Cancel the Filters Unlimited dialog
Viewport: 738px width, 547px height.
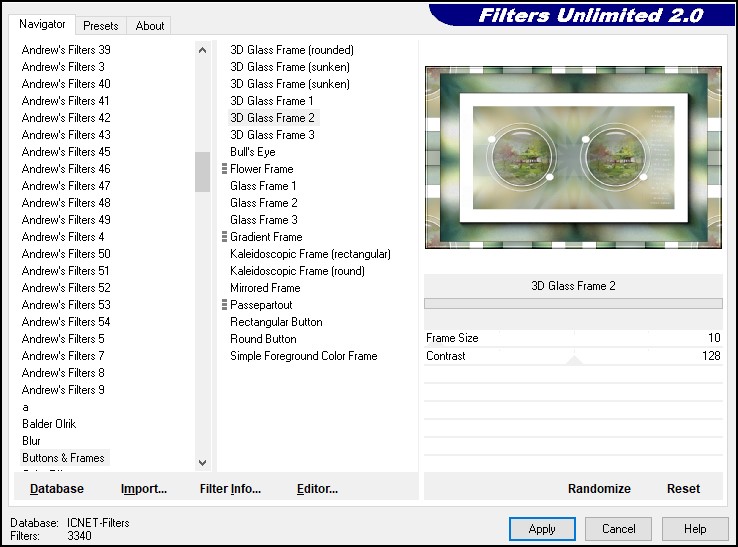click(618, 529)
